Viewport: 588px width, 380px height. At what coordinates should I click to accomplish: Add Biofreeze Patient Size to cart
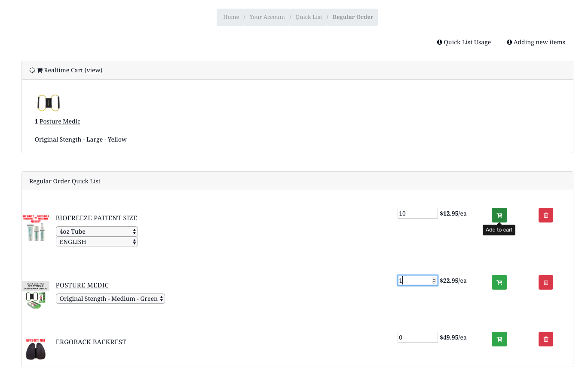click(499, 215)
